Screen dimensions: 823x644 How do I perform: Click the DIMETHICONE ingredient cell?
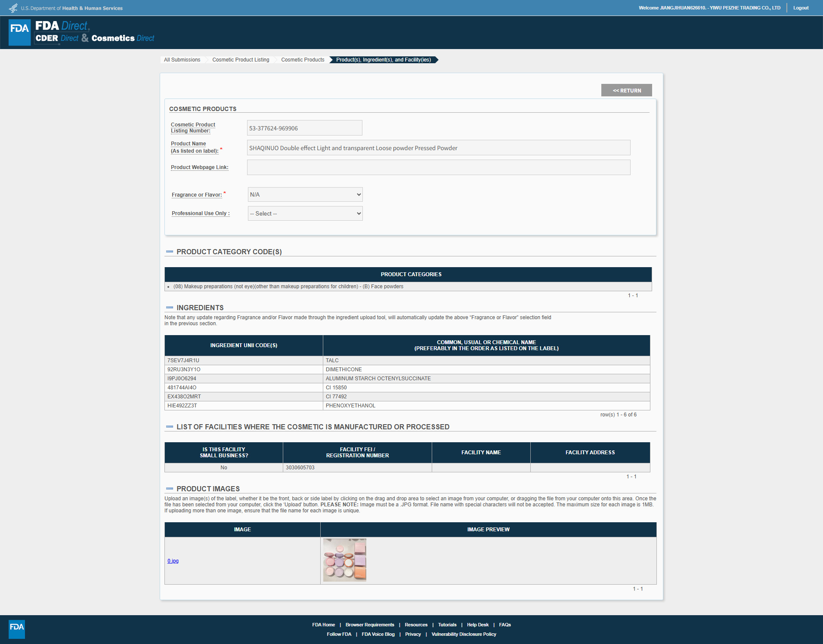tap(486, 370)
